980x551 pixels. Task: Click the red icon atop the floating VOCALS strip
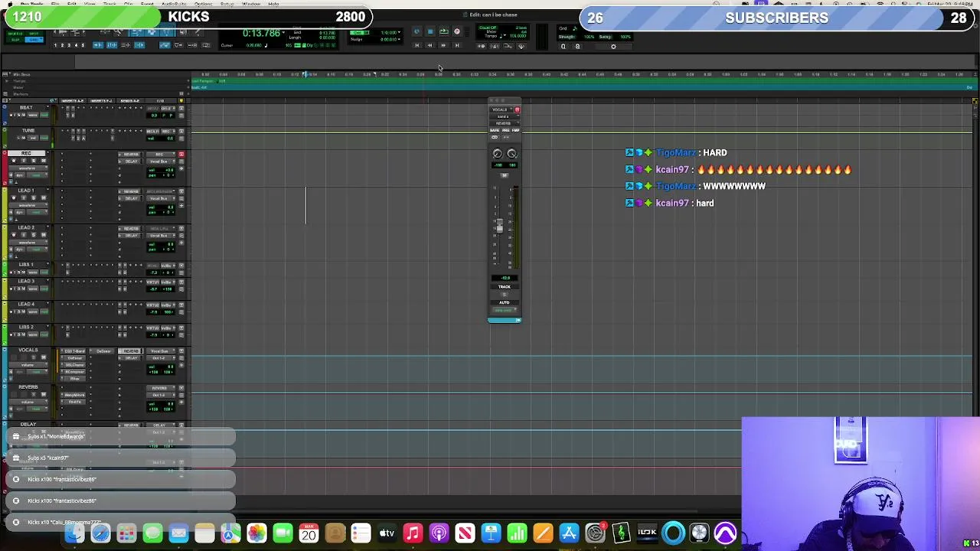point(518,110)
